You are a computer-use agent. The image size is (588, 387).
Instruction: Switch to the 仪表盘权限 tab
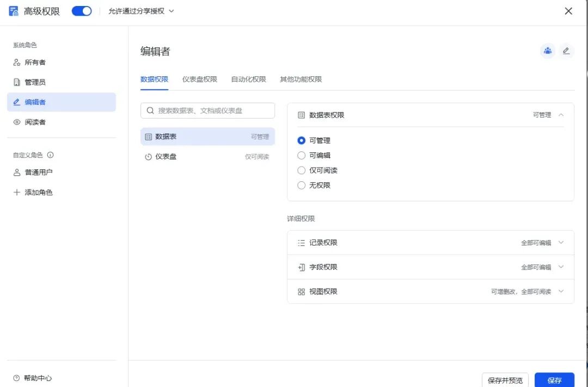(x=199, y=79)
